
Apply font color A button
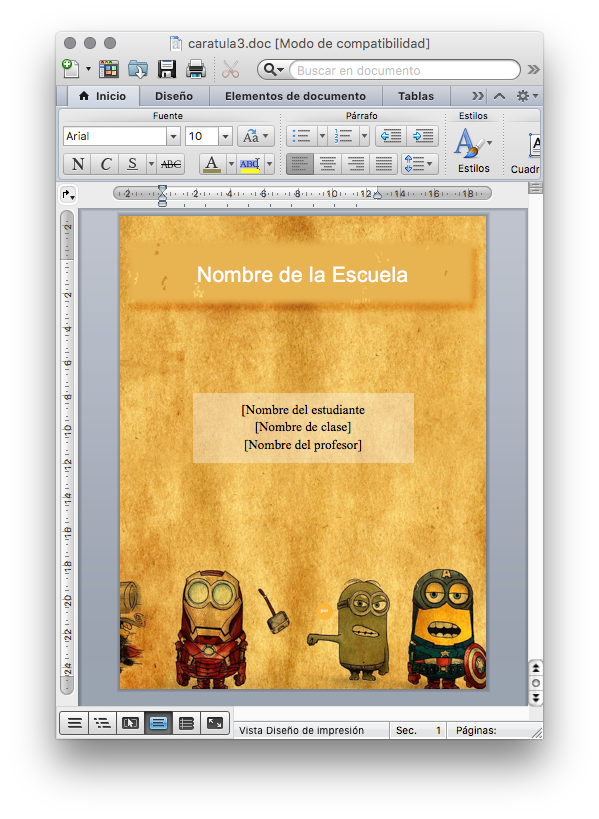tap(212, 164)
